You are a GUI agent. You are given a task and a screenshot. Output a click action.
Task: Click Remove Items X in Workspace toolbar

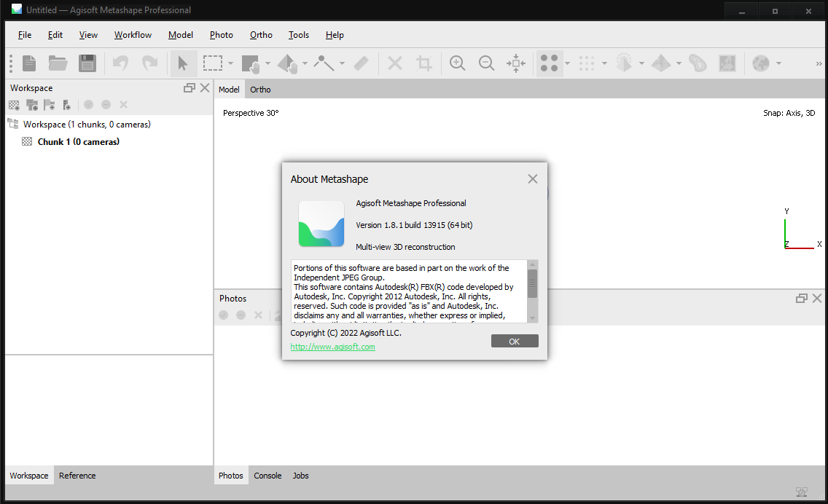coord(124,105)
